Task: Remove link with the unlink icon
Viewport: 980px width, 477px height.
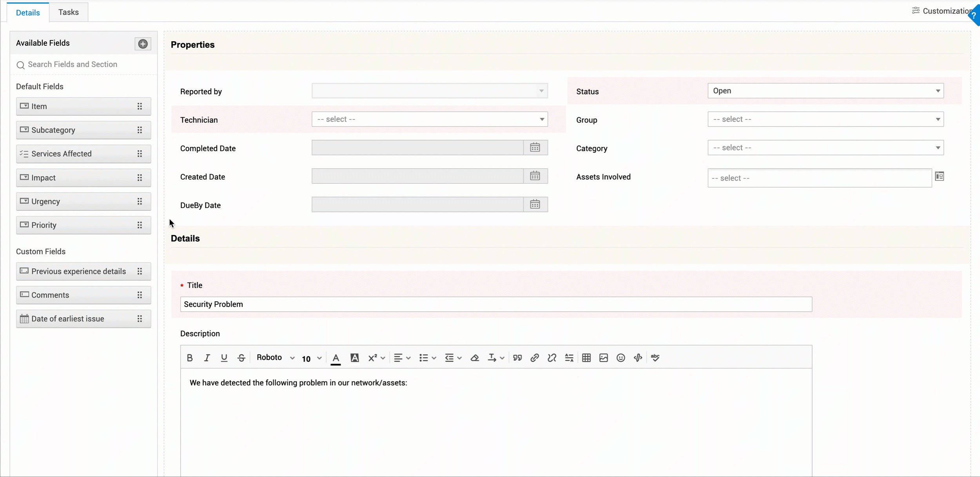Action: click(x=552, y=358)
